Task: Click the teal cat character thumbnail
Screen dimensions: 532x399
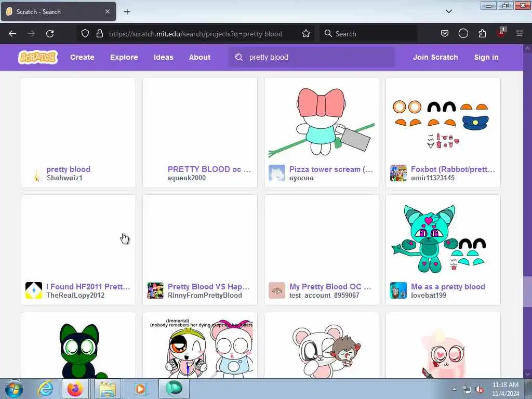Action: tap(443, 238)
